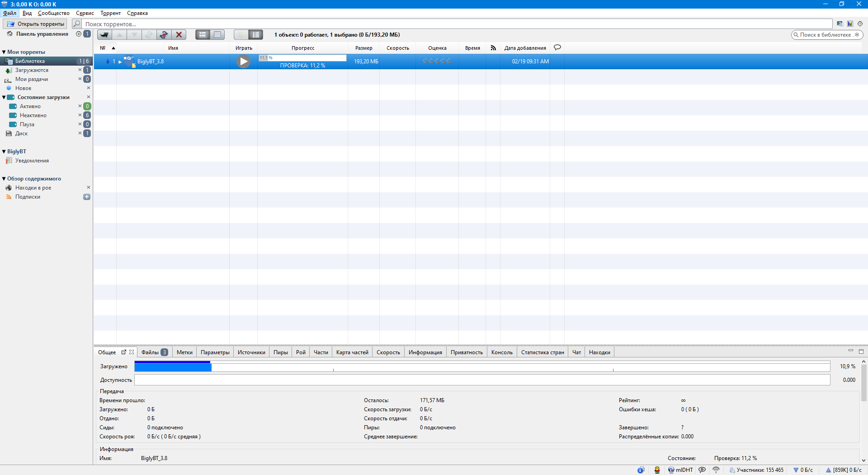Click the mIDHT globe icon in status bar
This screenshot has height=475, width=868.
click(x=671, y=470)
